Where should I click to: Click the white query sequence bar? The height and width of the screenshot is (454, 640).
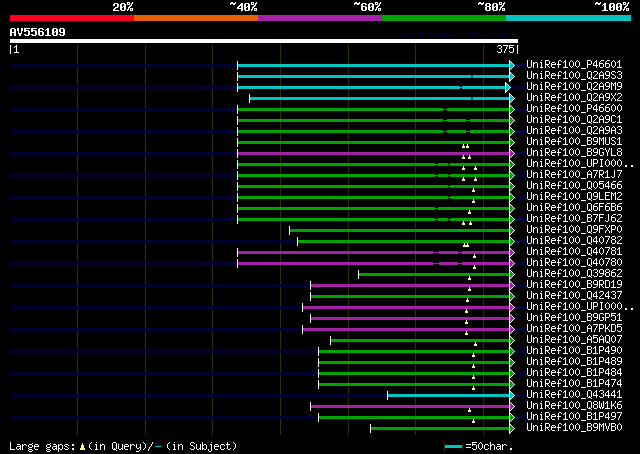tap(264, 41)
